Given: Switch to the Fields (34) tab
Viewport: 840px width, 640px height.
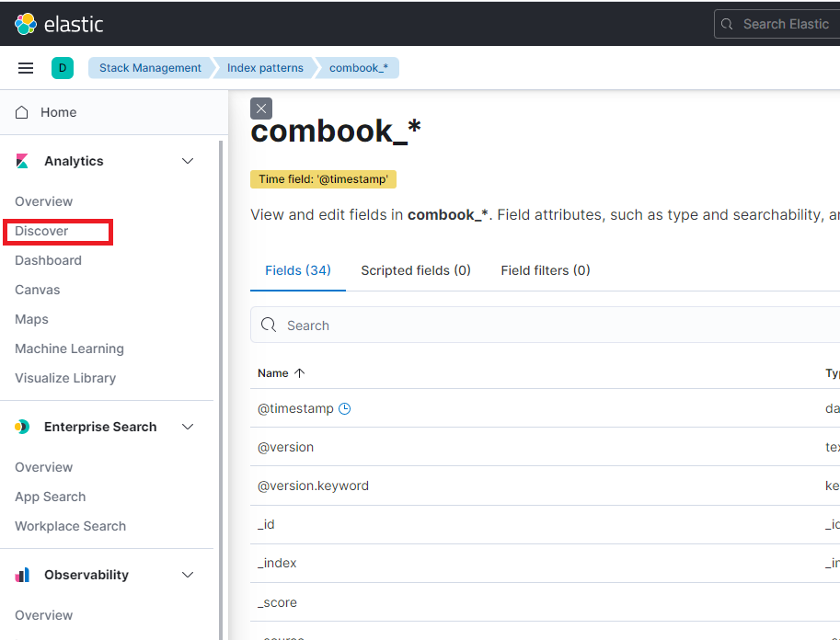Looking at the screenshot, I should (x=298, y=270).
